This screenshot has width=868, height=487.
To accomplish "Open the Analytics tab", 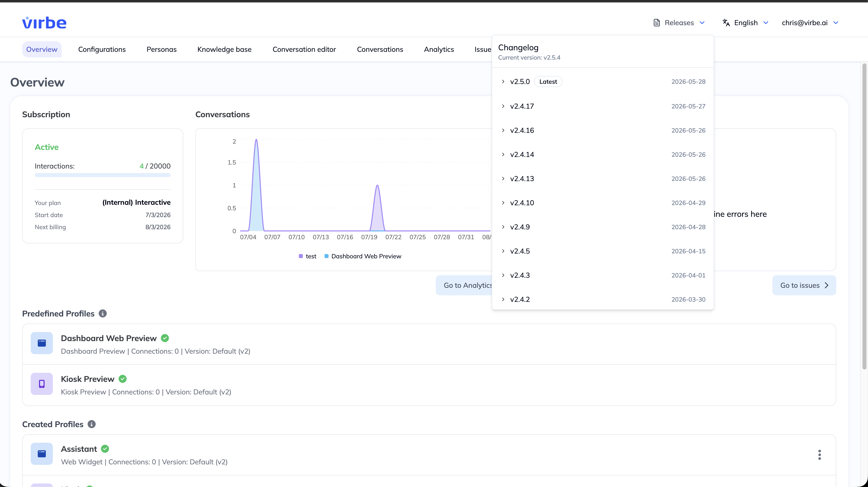I will click(439, 49).
